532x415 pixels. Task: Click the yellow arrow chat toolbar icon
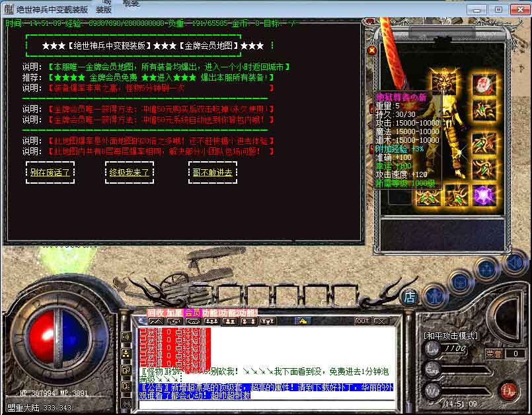[303, 321]
